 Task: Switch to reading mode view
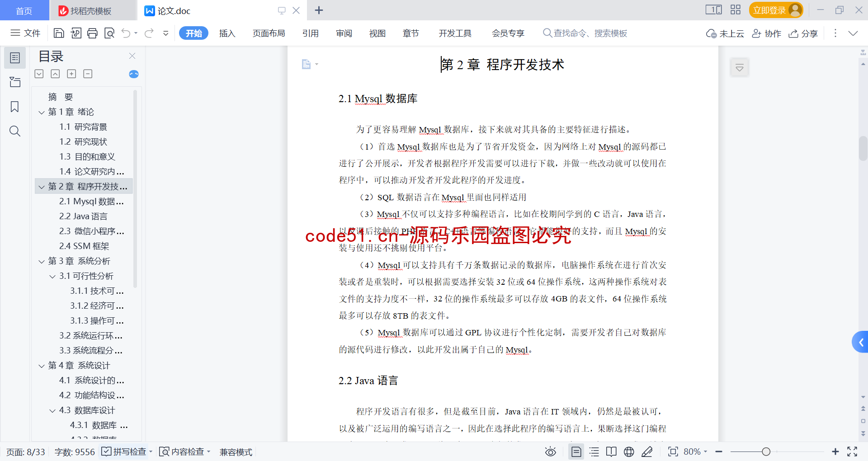point(611,452)
